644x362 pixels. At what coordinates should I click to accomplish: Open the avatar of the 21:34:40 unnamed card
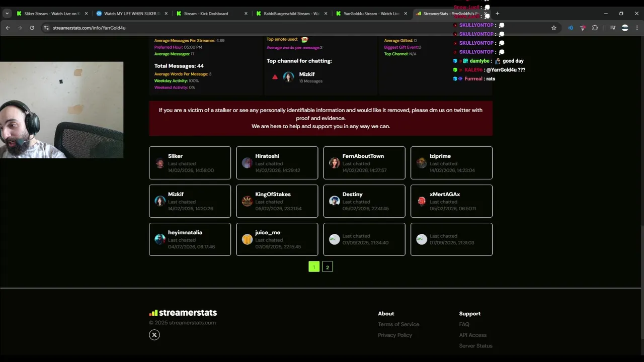[x=334, y=239]
